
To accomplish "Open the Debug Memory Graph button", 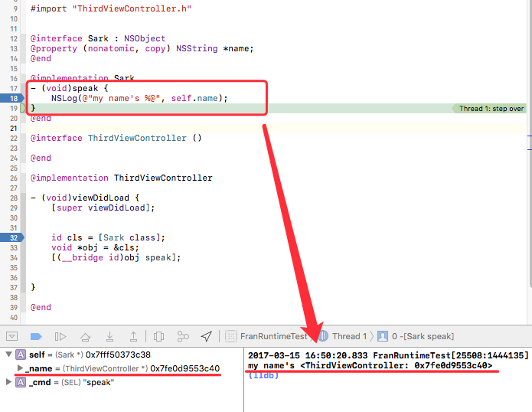I will coord(183,336).
